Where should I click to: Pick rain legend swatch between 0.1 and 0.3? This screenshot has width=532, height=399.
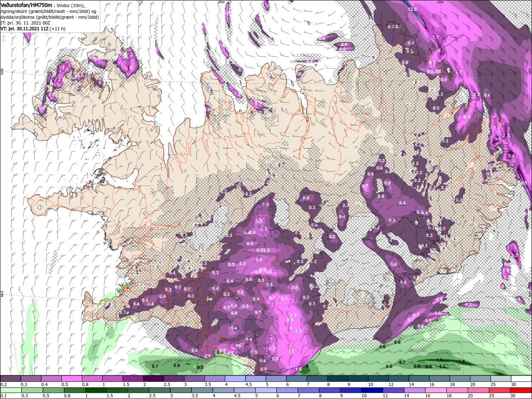tap(11, 391)
